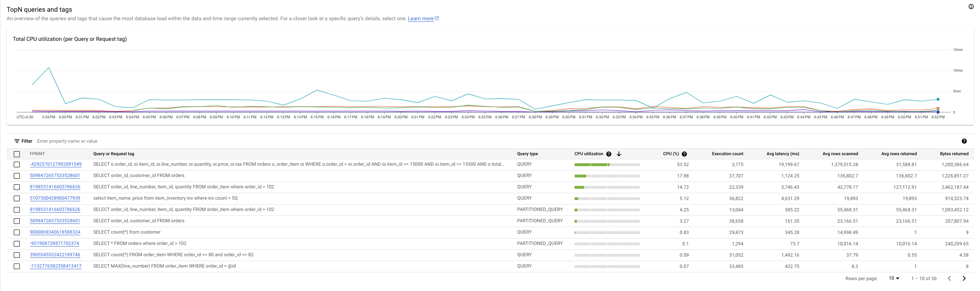
Task: Click the teal end marker on the chart line
Action: pyautogui.click(x=938, y=99)
